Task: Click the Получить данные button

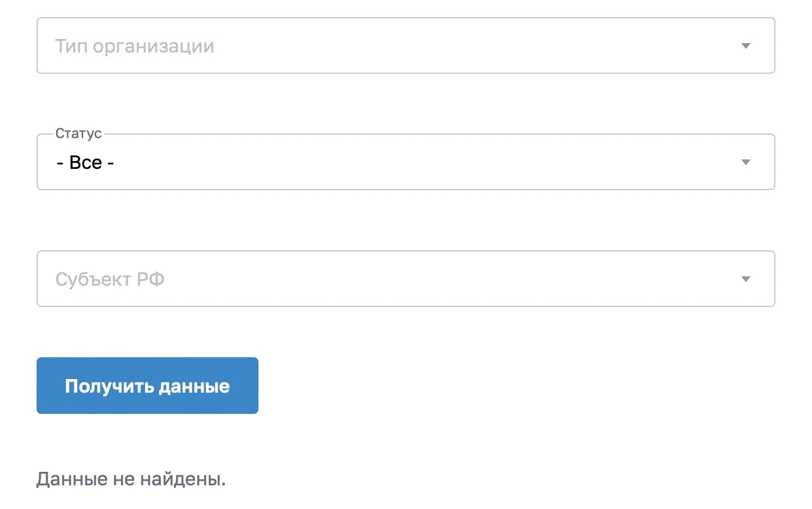Action: pos(148,386)
